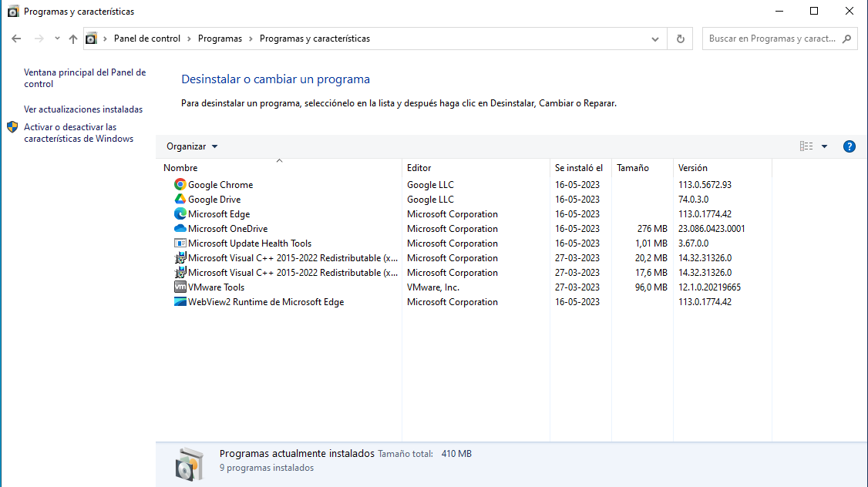Click VMware, Inc. editor cell
Screen dimensions: 868x487
[x=433, y=287]
